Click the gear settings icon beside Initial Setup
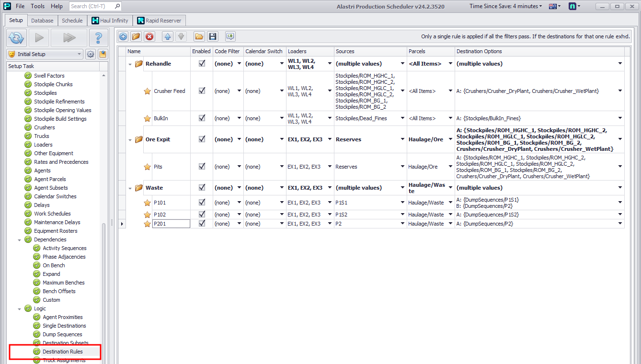641x364 pixels. [90, 54]
